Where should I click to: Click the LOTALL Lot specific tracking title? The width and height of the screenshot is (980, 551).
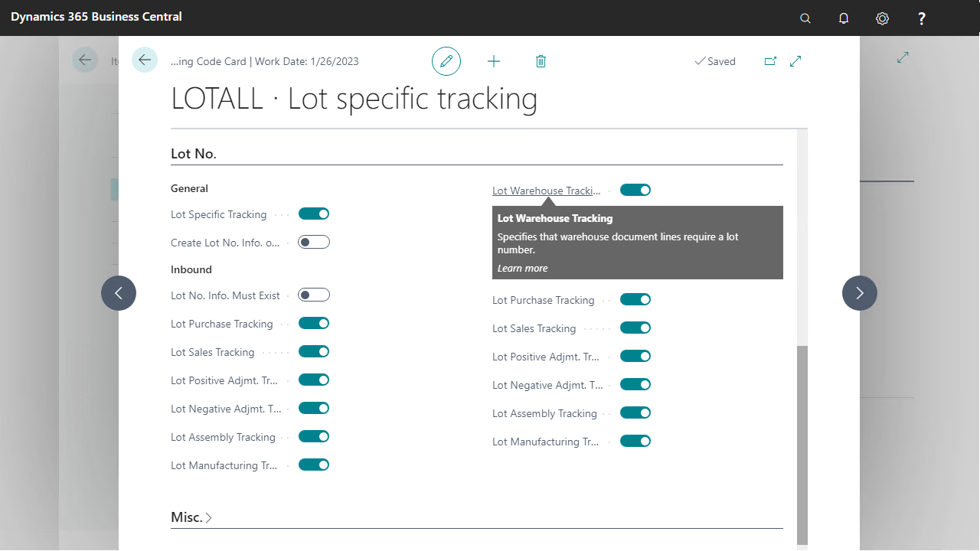point(354,99)
